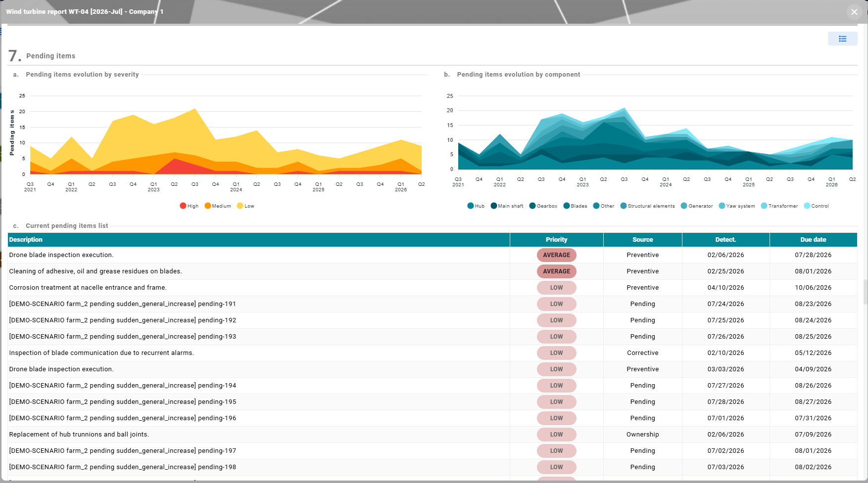This screenshot has width=868, height=483.
Task: Toggle Blades series in component legend
Action: pos(575,206)
